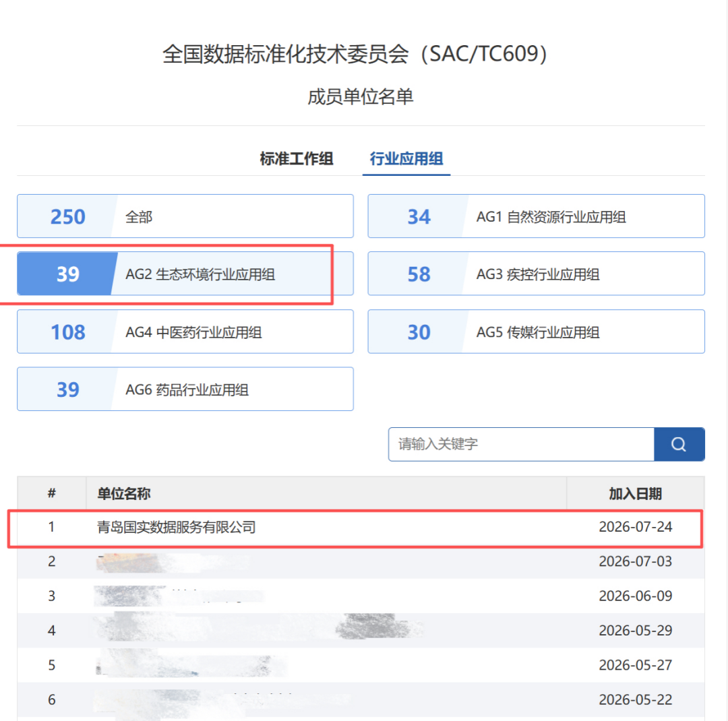
Task: Open AG5 传媒行业应用组 card
Action: point(537,332)
